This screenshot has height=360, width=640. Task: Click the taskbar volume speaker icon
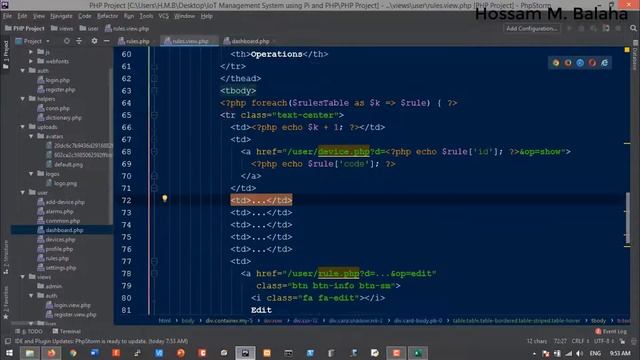pos(580,353)
